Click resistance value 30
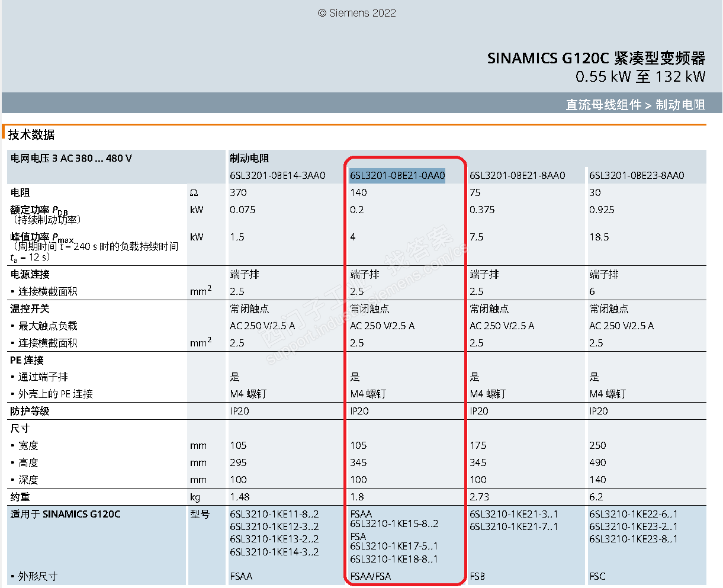Viewport: 723px width, 588px height. coord(595,192)
